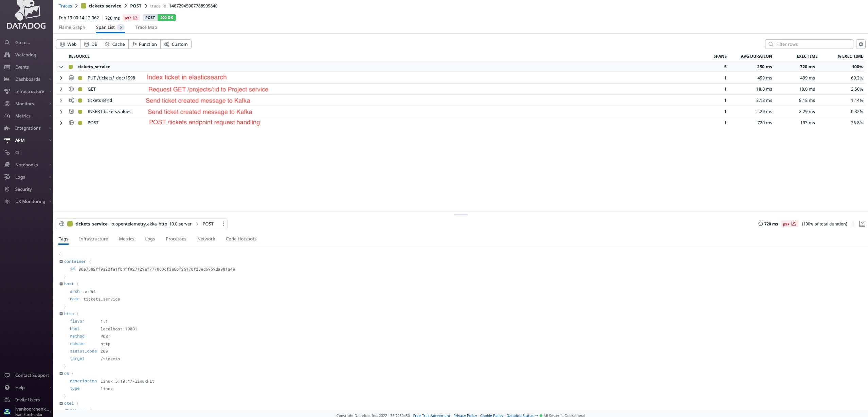
Task: Filter spans by Custom type
Action: click(x=176, y=44)
